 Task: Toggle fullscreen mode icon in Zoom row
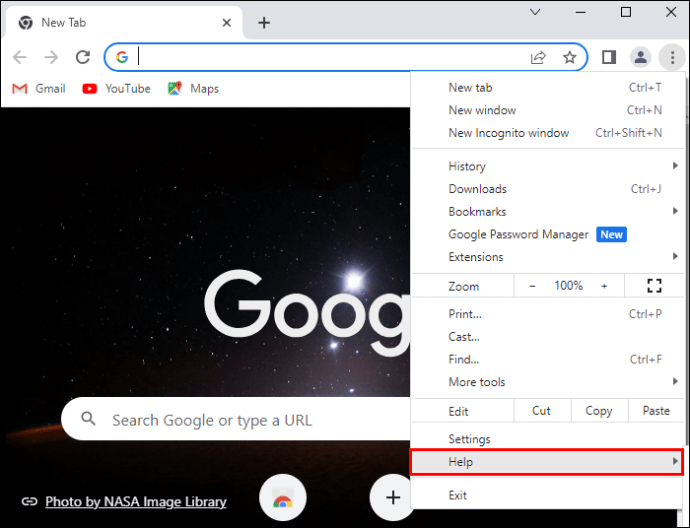pos(655,286)
